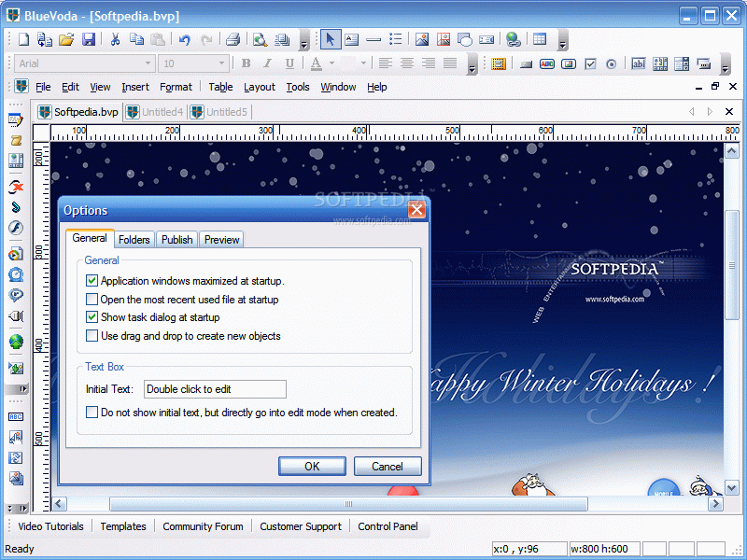Open the Layout menu
This screenshot has height=560, width=747.
coord(260,87)
